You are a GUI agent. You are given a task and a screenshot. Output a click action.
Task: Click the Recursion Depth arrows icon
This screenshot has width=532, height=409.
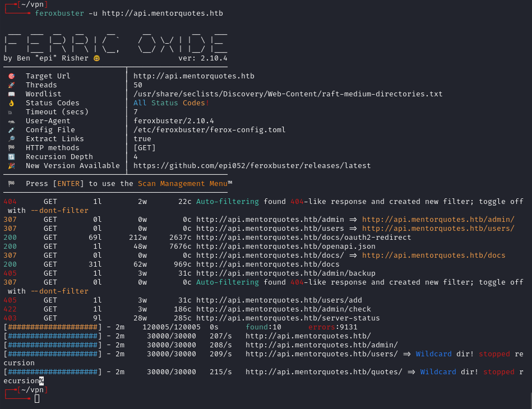[11, 156]
